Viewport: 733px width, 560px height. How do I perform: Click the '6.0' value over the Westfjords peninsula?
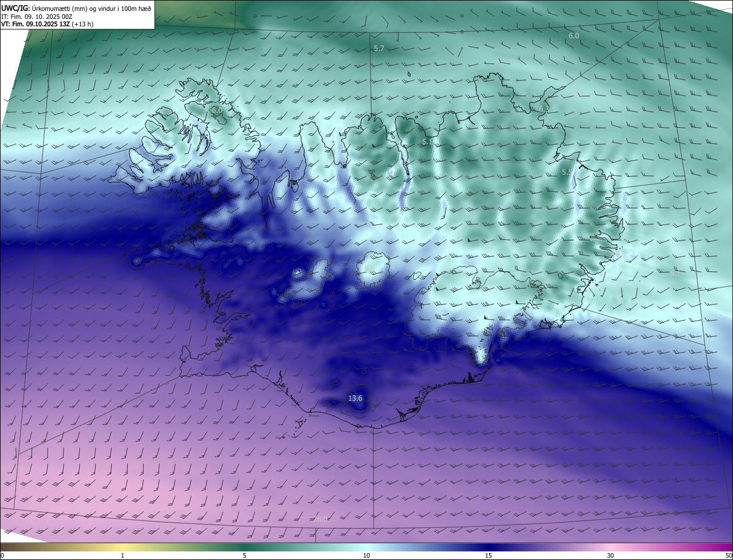216,110
